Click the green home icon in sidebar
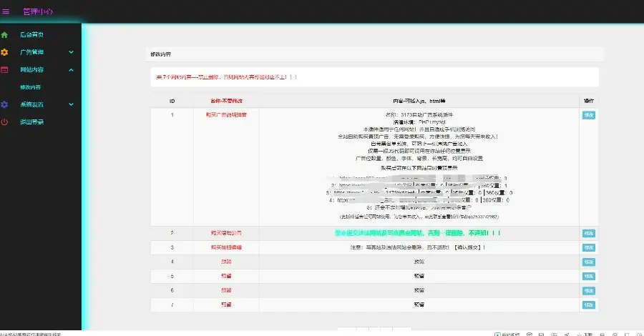This screenshot has height=336, width=644. [x=4, y=34]
